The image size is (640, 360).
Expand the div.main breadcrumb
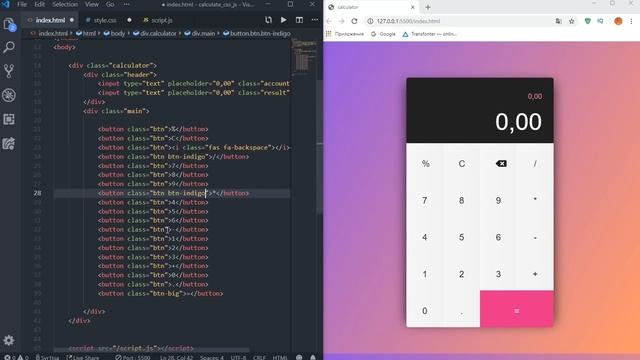[x=200, y=33]
